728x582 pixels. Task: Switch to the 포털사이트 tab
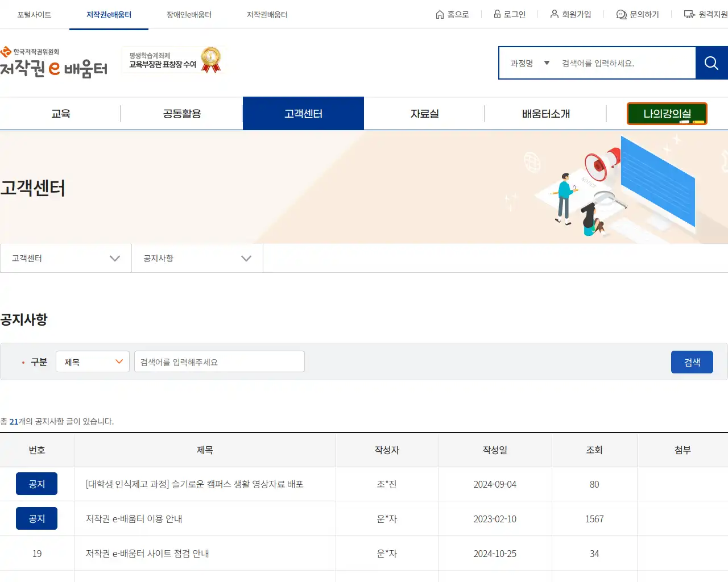[x=34, y=15]
